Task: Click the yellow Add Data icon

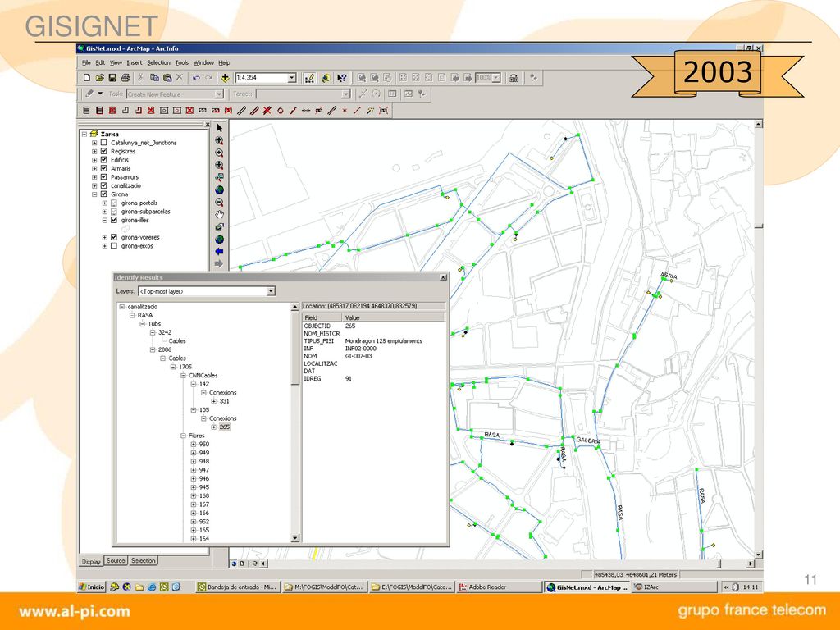Action: tap(225, 78)
